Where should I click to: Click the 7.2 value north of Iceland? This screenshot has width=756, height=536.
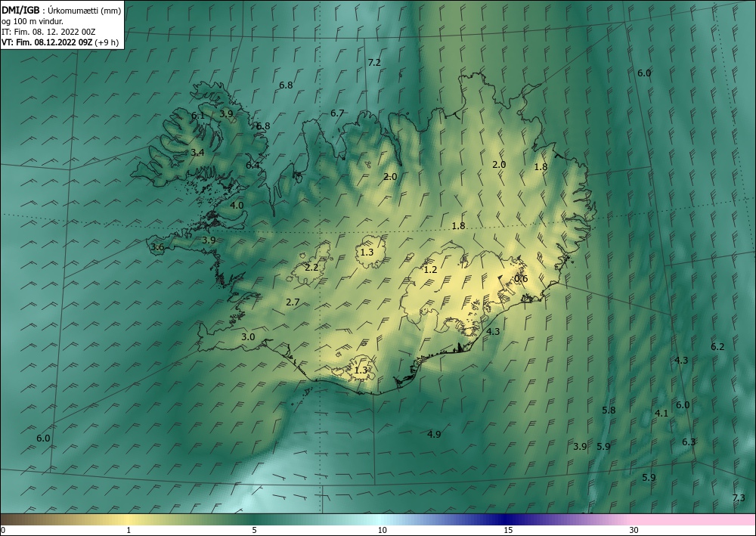click(374, 62)
